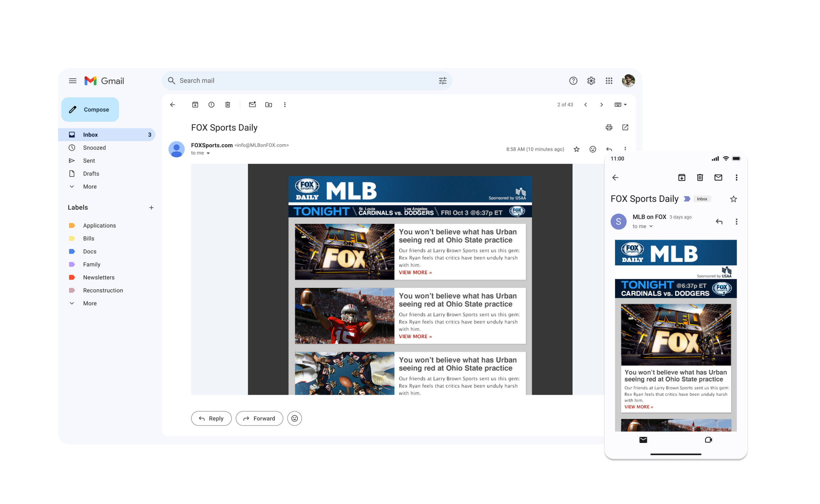Open email in a new window
This screenshot has height=504, width=820.
(x=625, y=127)
